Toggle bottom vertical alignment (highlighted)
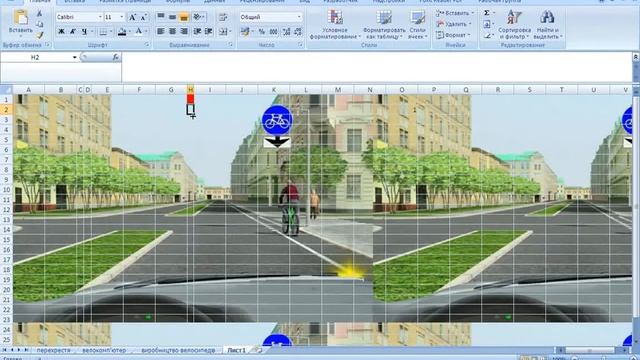 [x=184, y=17]
